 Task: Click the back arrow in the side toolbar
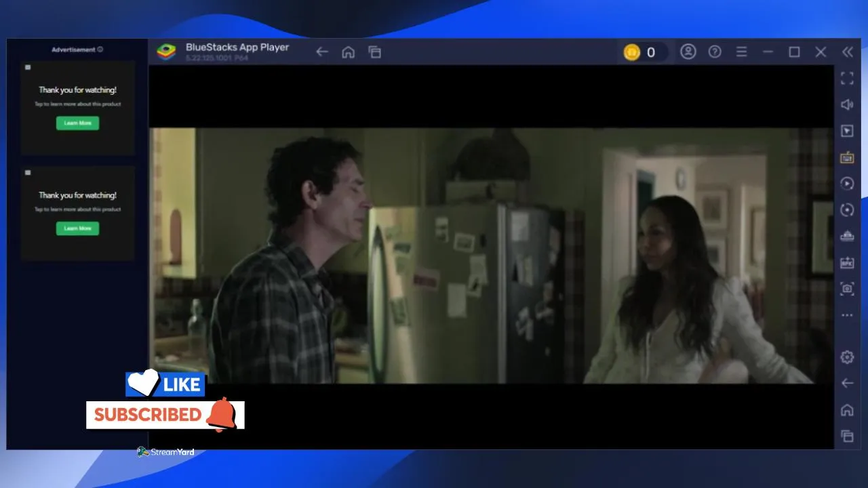pyautogui.click(x=847, y=384)
